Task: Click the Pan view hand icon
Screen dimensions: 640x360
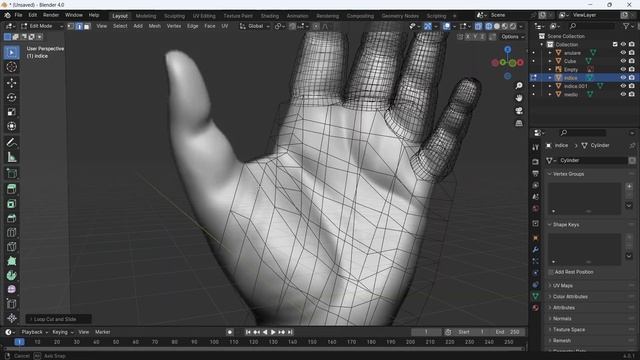Action: coord(519,98)
